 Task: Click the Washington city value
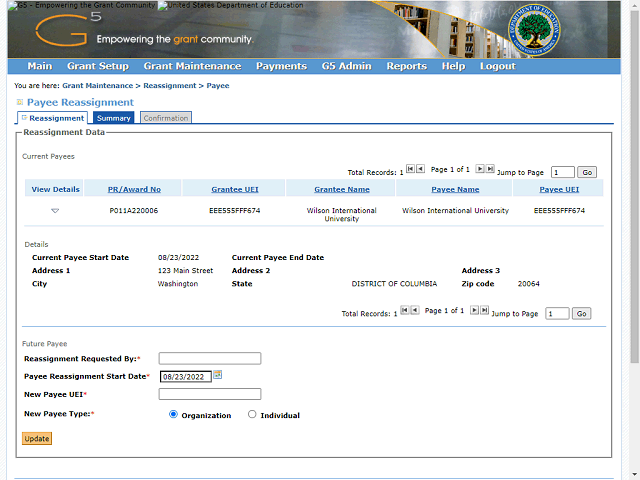[x=178, y=284]
